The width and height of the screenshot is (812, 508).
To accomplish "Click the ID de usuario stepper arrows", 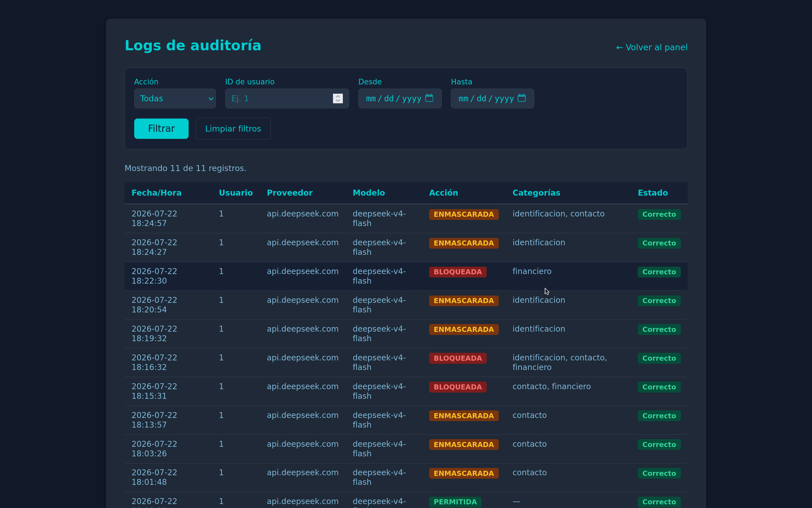I will tap(337, 98).
